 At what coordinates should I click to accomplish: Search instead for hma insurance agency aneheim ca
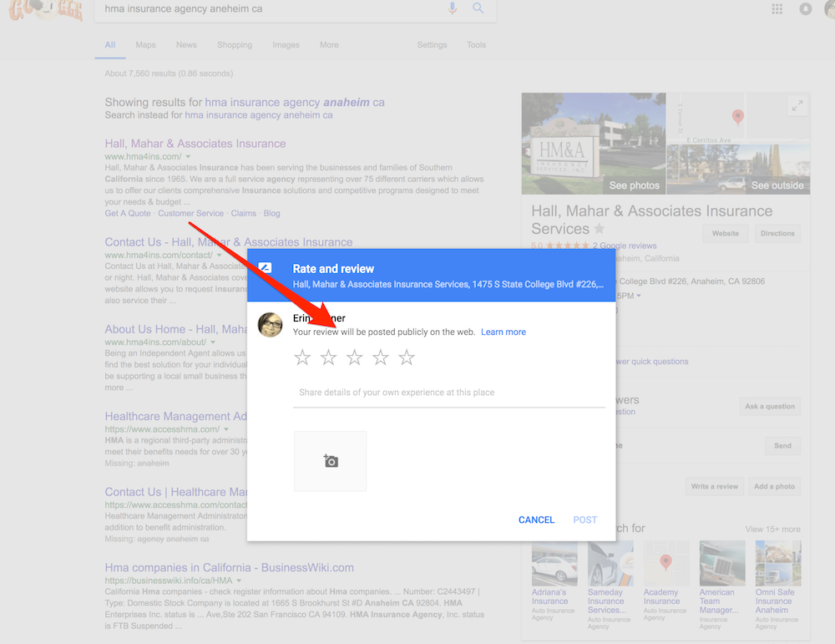coord(259,115)
